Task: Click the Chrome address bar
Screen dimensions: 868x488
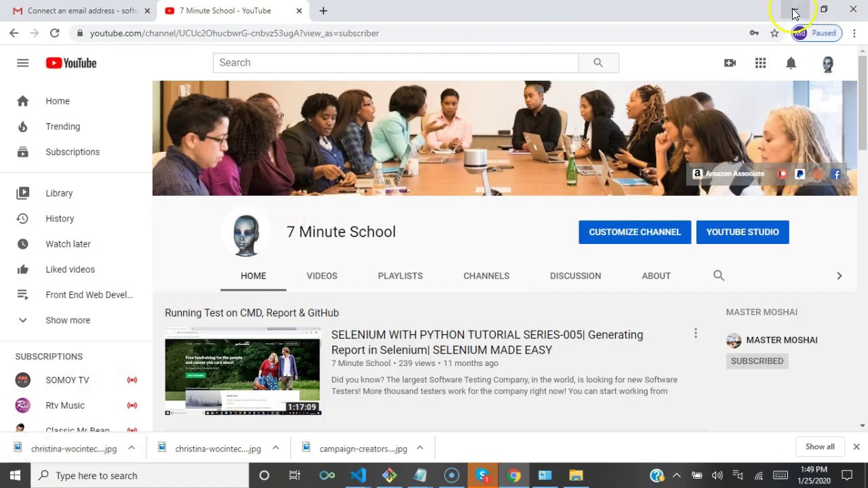Action: click(x=406, y=33)
